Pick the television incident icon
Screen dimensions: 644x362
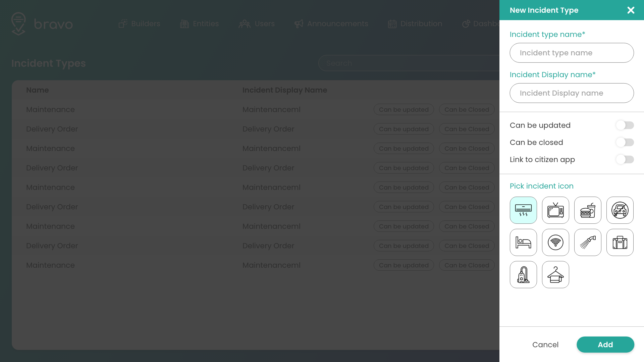click(x=555, y=210)
